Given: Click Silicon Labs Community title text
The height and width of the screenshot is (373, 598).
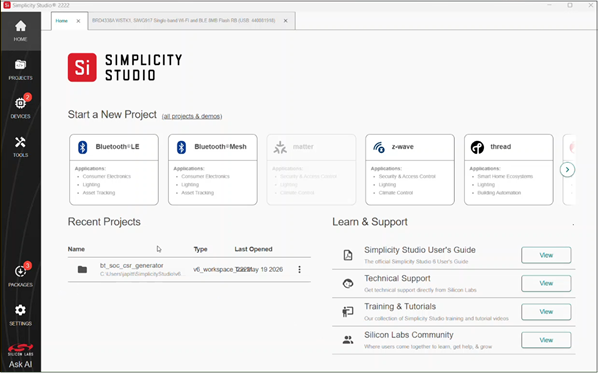Looking at the screenshot, I should coord(408,335).
